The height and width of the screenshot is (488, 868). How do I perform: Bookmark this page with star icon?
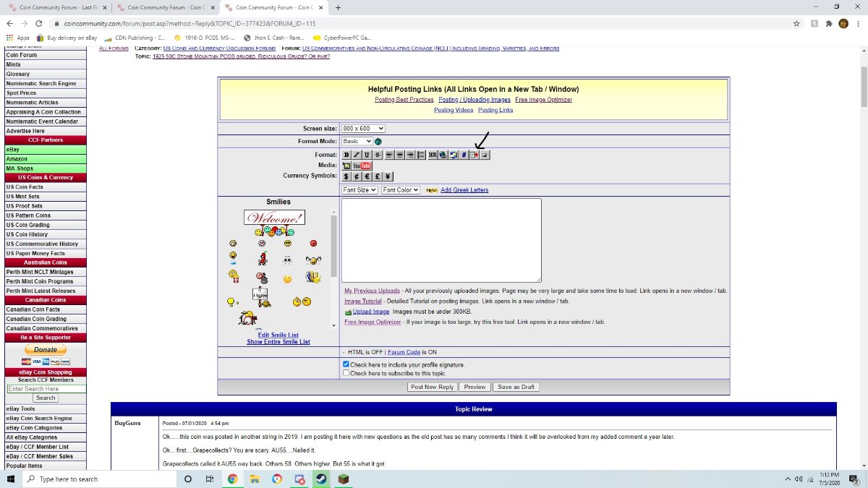(x=796, y=23)
